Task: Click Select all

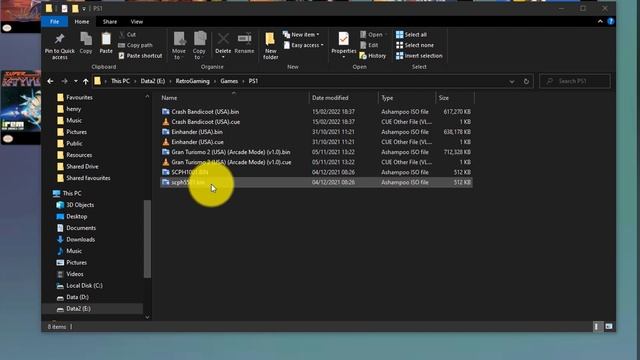Action: click(x=411, y=35)
